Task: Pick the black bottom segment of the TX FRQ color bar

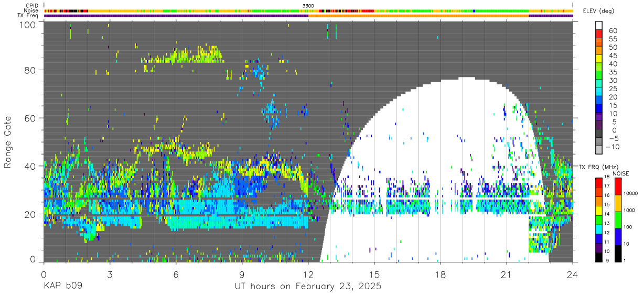Action: coord(599,257)
